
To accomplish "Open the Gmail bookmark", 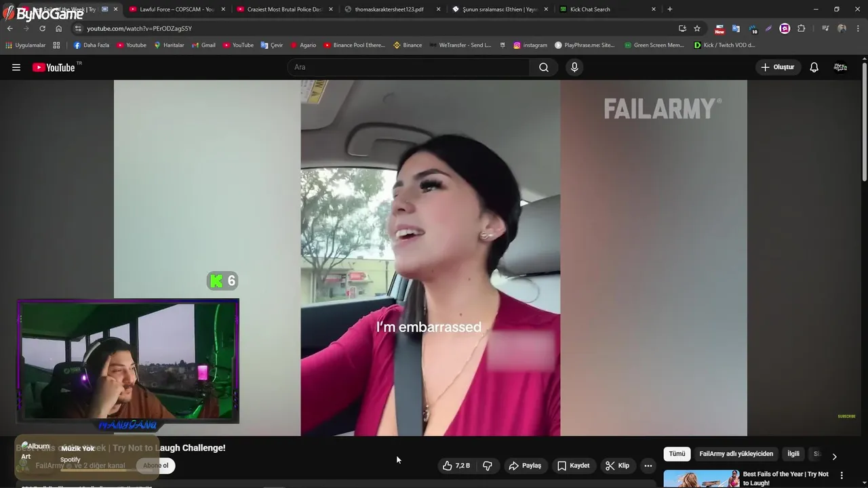I will [x=203, y=45].
